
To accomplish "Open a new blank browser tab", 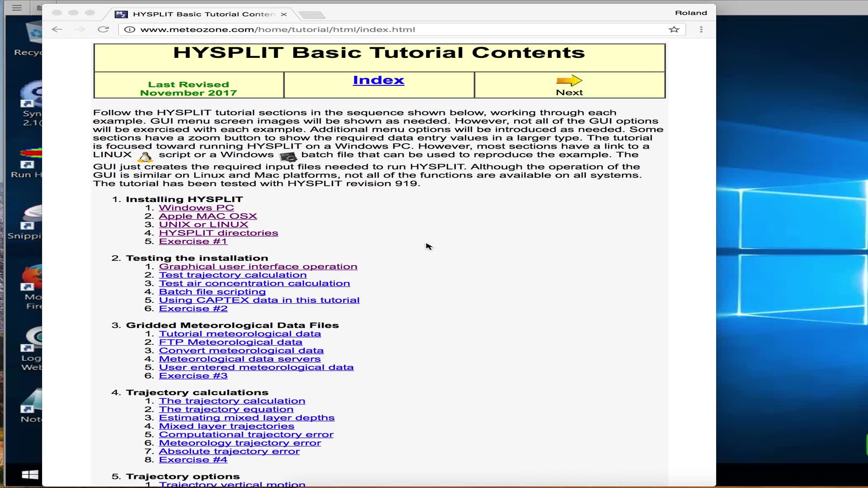I will pyautogui.click(x=312, y=15).
